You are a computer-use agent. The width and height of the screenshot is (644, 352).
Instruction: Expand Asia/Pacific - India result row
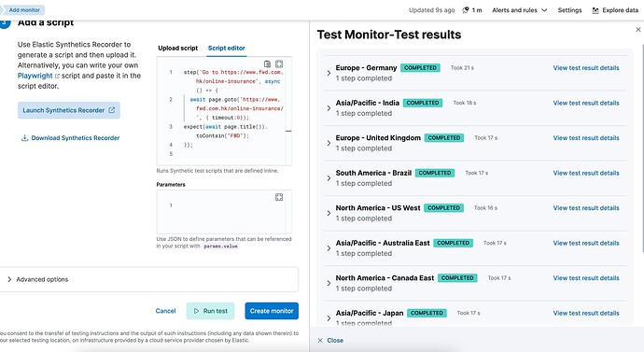click(329, 108)
